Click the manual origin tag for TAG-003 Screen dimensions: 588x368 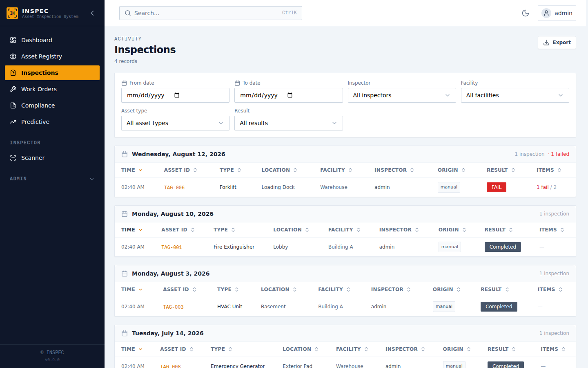(x=444, y=307)
